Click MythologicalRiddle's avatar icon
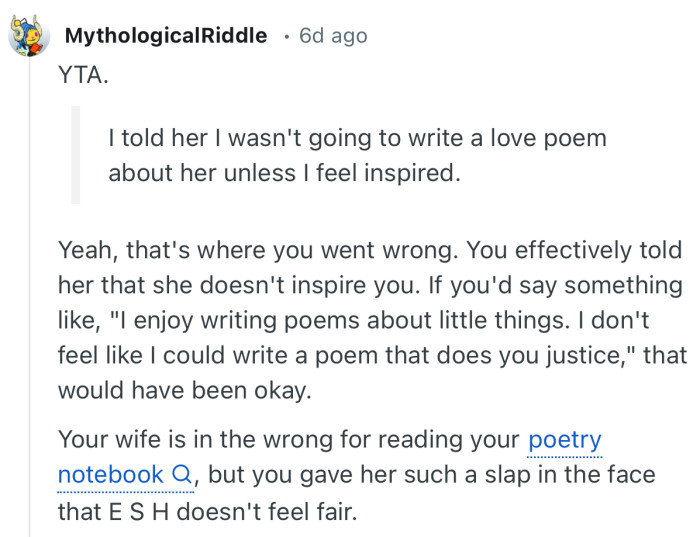This screenshot has height=537, width=700. point(29,37)
